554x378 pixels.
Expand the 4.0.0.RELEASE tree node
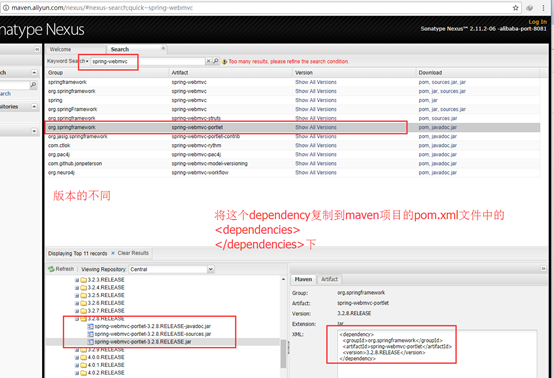77,358
